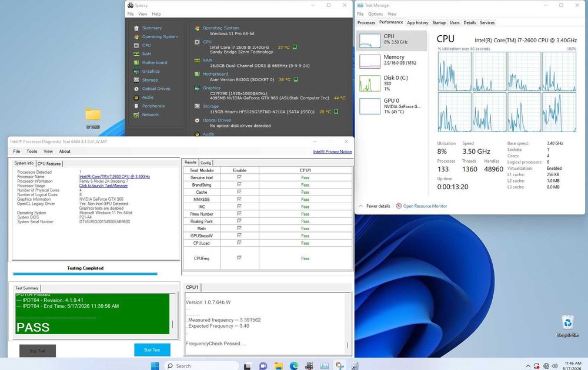Switch to Processes tab in Task Manager
Screen dimensions: 588x370
coord(366,23)
